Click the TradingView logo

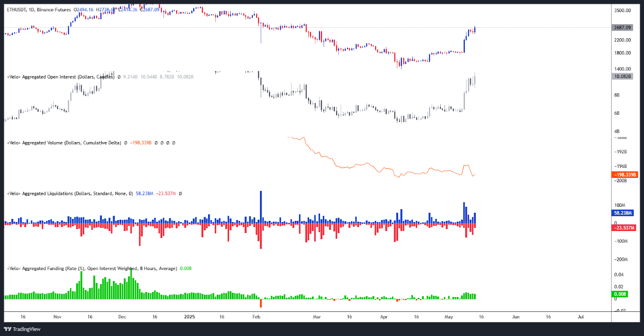point(22,329)
